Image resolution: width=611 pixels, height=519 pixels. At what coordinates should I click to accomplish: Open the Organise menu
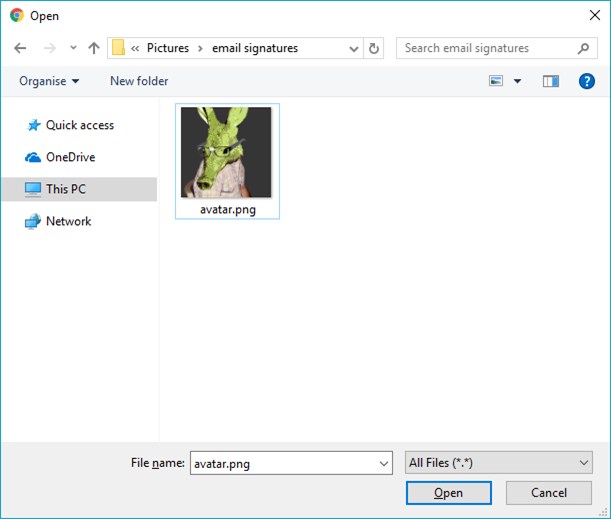(49, 81)
